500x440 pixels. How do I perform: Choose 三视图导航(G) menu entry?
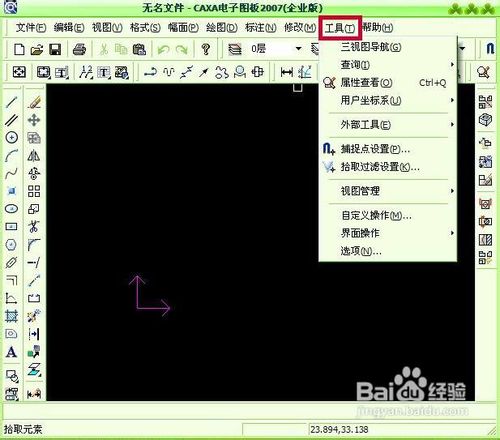388,47
